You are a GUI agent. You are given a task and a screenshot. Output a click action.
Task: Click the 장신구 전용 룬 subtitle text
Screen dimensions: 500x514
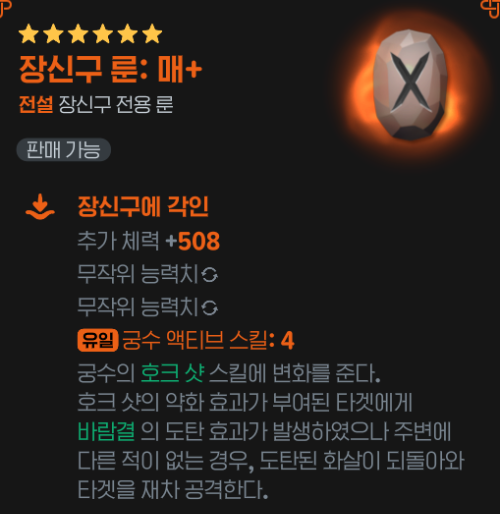[x=116, y=104]
